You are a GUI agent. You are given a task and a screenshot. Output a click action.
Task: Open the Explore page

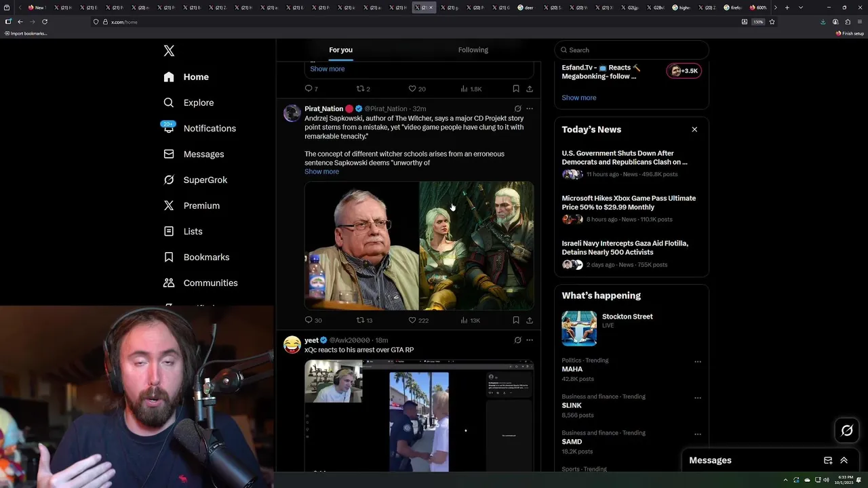tap(189, 103)
